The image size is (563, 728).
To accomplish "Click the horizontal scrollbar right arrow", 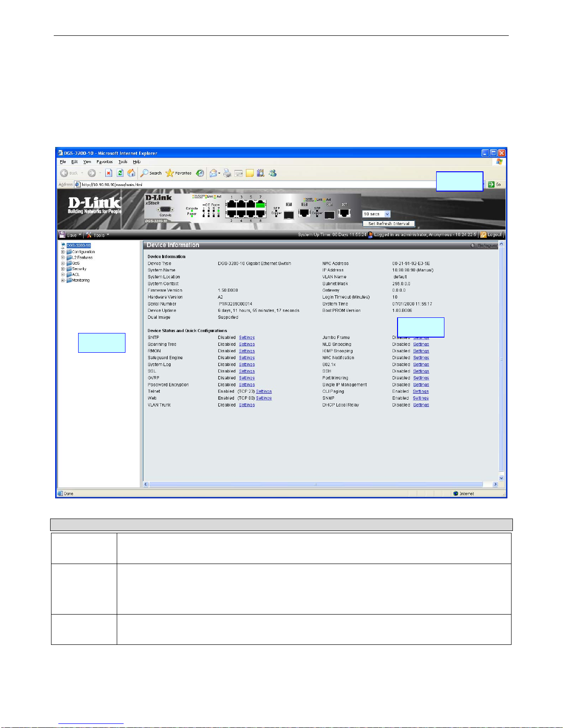I will 495,484.
